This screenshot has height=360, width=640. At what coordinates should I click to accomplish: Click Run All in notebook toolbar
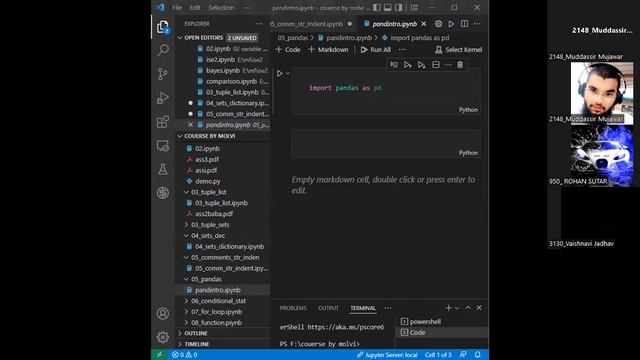tap(376, 50)
